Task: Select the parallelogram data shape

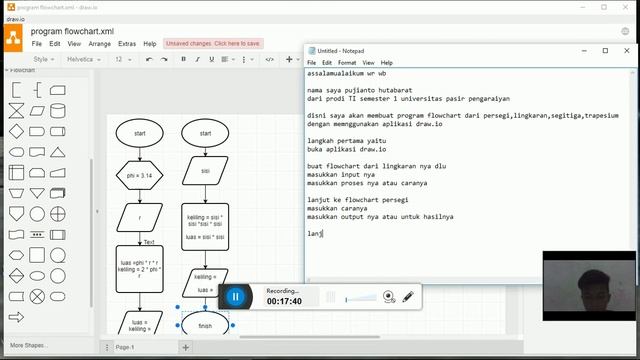Action: [37, 111]
